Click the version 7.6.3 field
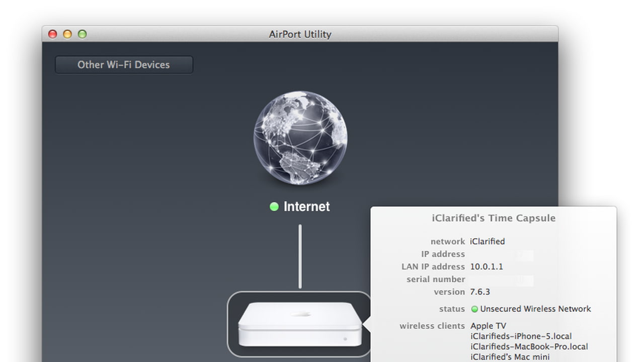 [478, 292]
